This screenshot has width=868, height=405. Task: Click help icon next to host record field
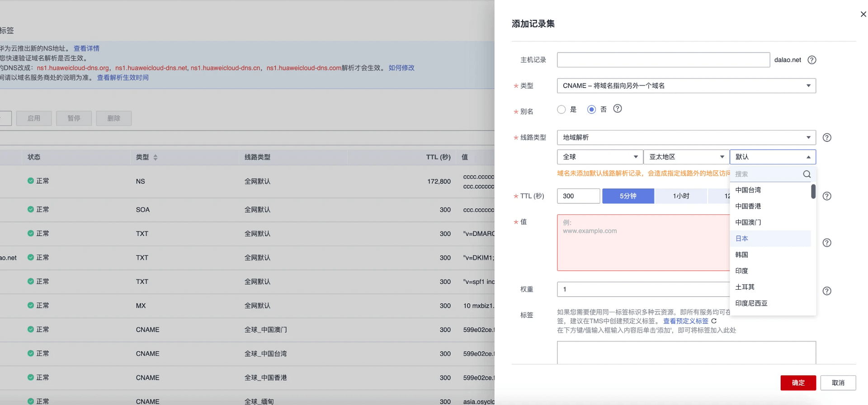pyautogui.click(x=811, y=60)
